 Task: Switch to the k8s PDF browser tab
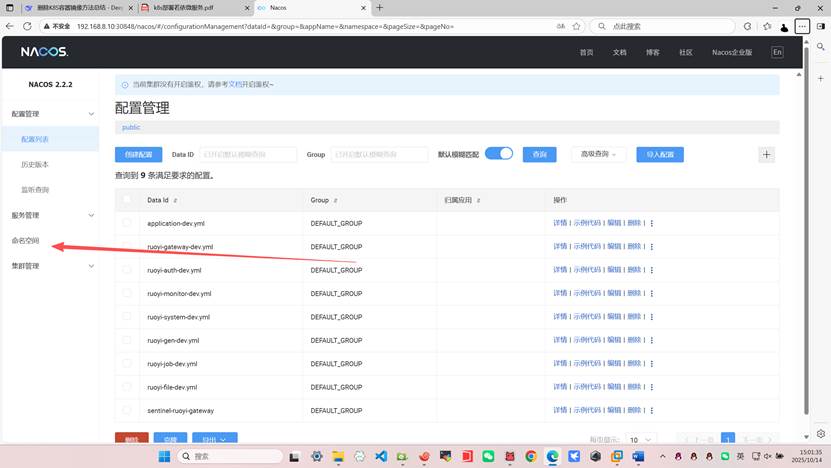tap(195, 7)
